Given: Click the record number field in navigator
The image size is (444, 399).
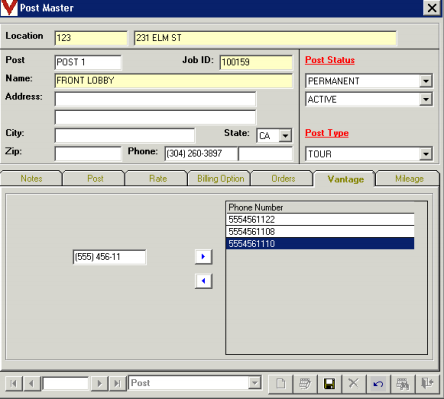Looking at the screenshot, I should point(66,383).
